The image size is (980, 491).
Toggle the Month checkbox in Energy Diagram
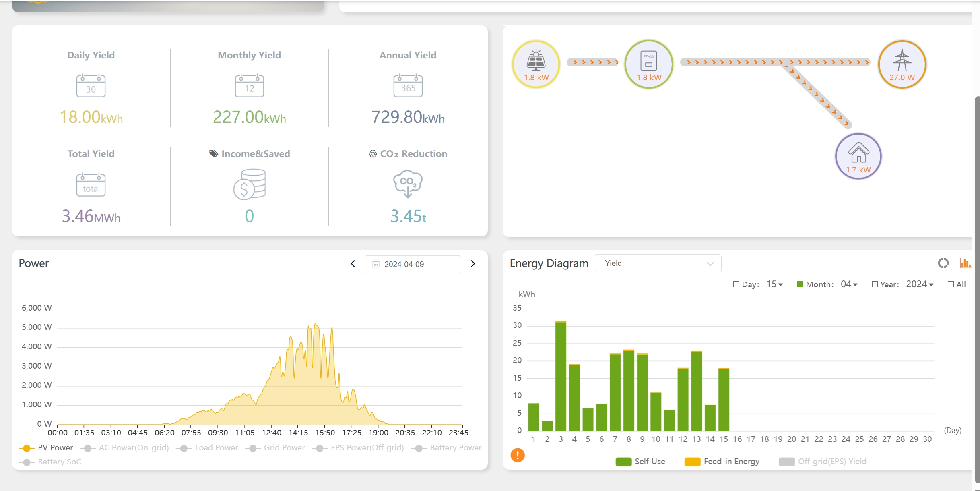800,284
